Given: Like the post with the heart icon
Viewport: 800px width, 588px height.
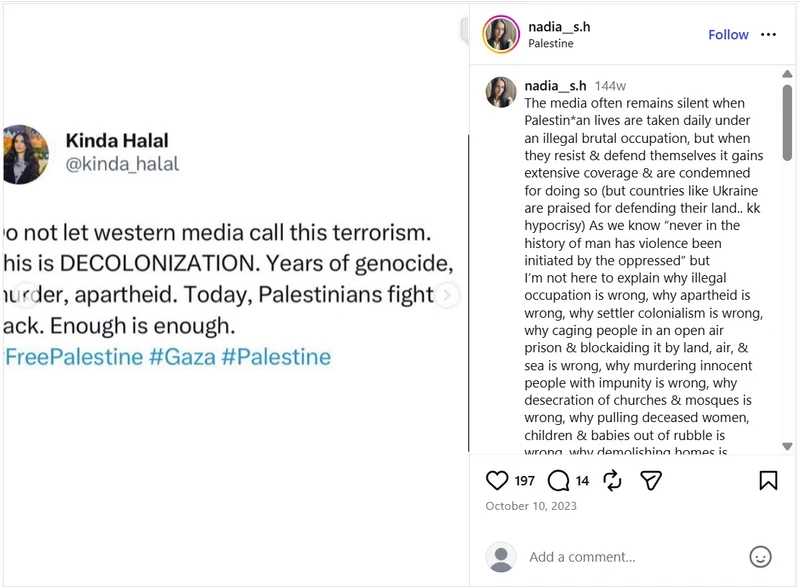Looking at the screenshot, I should point(496,480).
